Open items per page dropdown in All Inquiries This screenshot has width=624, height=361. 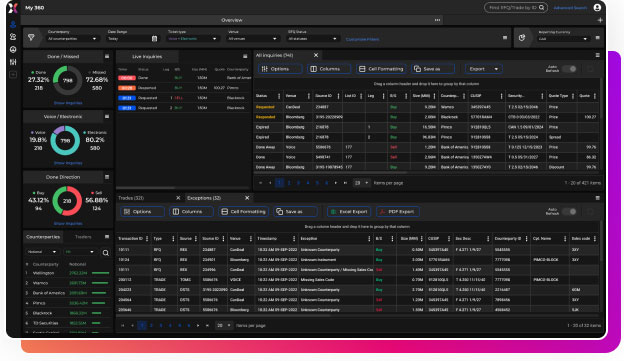(x=361, y=183)
